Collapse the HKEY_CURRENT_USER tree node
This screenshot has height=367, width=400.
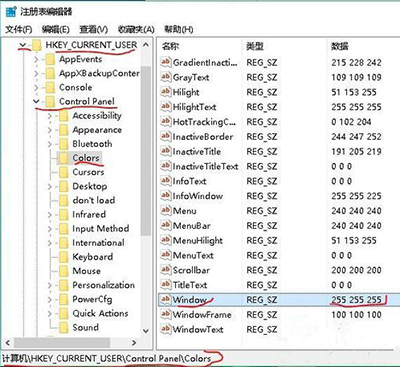23,45
